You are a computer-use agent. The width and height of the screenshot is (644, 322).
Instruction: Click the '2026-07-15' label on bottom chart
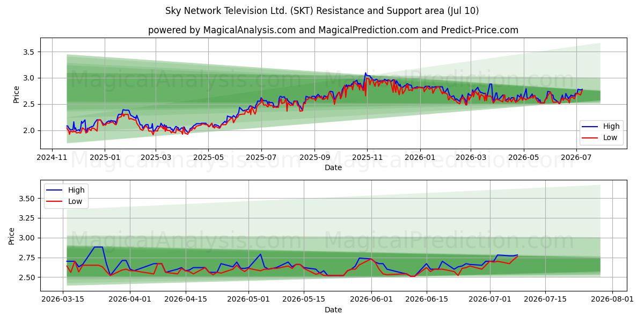545,301
